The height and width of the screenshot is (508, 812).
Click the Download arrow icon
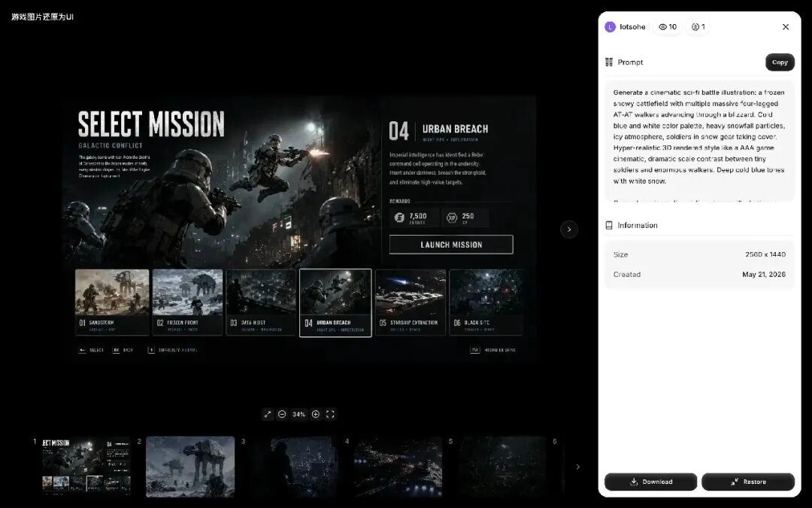634,482
